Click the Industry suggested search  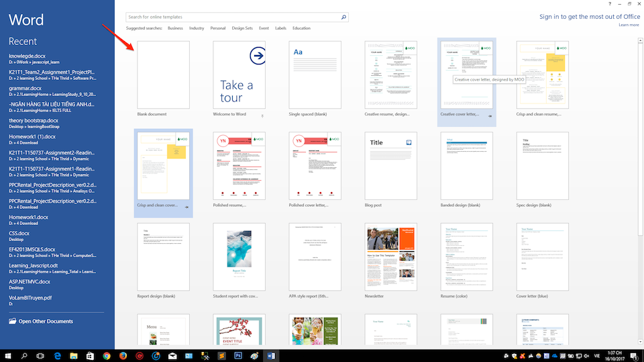197,28
